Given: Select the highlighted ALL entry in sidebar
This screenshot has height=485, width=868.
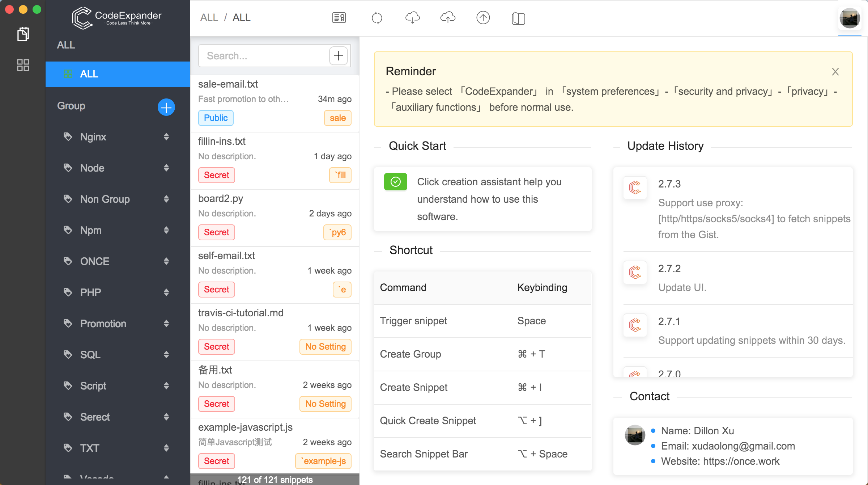Looking at the screenshot, I should point(89,74).
